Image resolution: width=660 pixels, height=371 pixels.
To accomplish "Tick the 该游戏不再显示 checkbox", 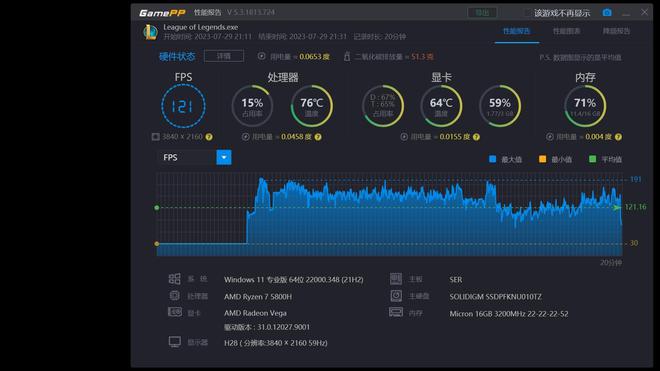I will click(x=527, y=13).
